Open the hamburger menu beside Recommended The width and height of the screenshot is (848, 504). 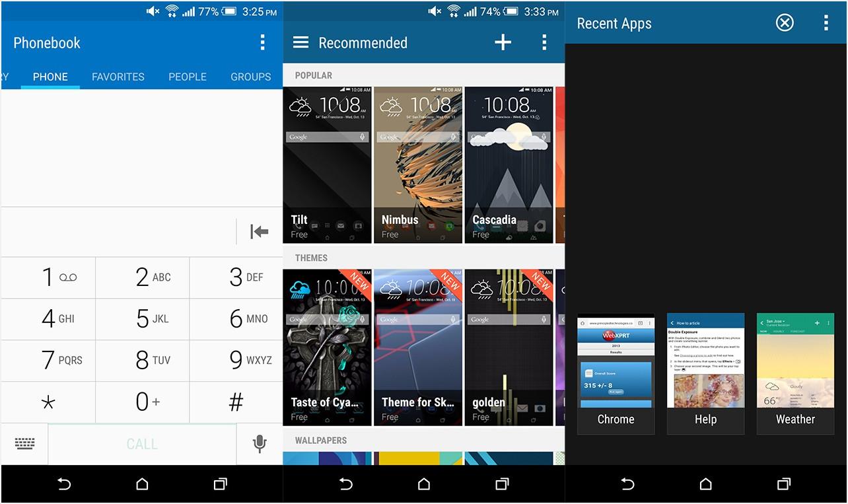(x=300, y=43)
